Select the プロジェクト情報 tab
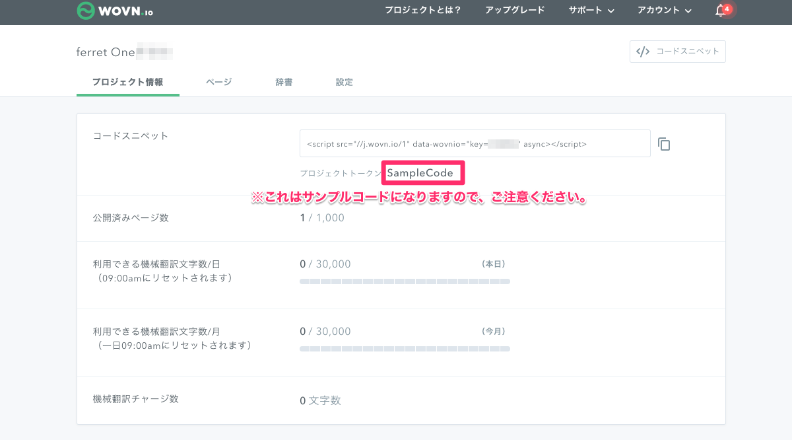 (128, 82)
